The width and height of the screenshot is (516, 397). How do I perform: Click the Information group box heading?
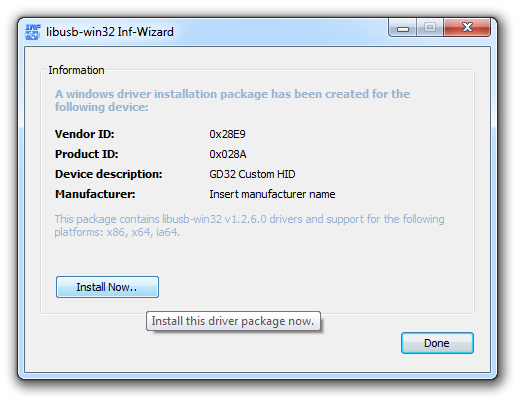pyautogui.click(x=76, y=70)
